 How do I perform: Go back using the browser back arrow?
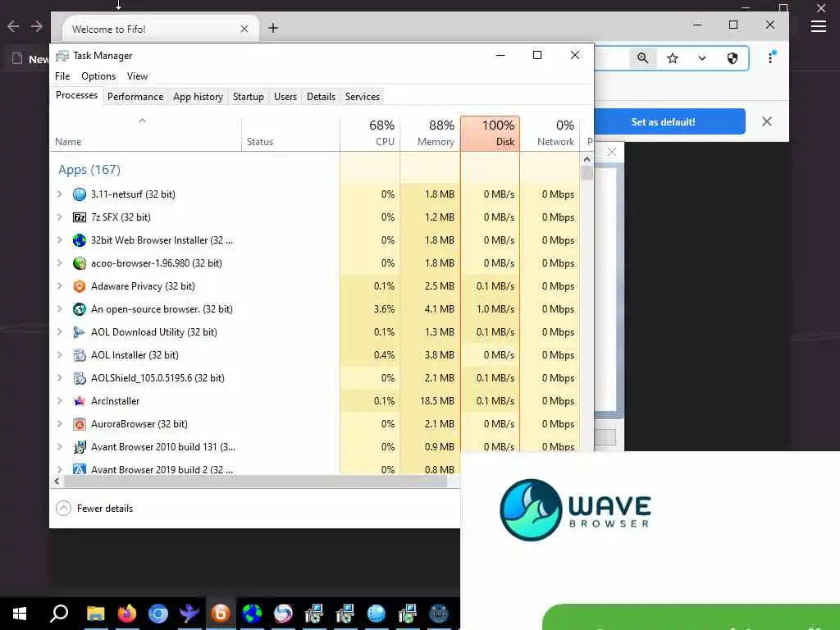click(x=13, y=26)
